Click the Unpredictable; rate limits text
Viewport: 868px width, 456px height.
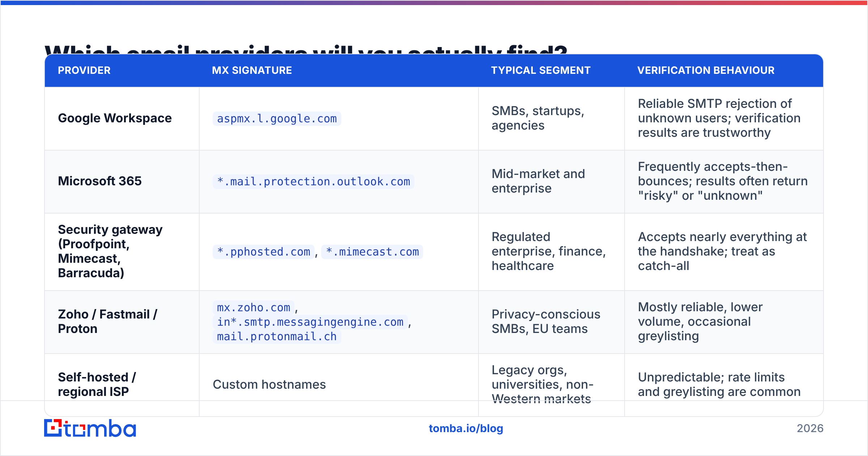pyautogui.click(x=719, y=384)
